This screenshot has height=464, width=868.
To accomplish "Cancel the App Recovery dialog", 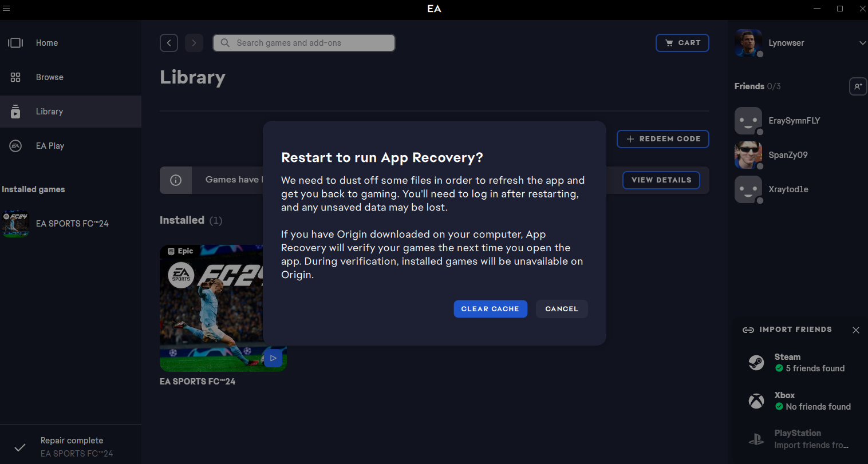I will pyautogui.click(x=562, y=309).
